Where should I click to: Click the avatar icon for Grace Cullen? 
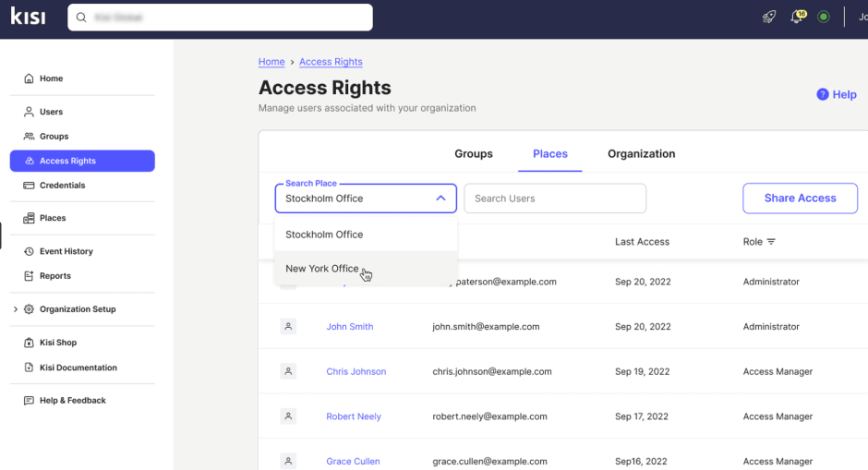288,461
